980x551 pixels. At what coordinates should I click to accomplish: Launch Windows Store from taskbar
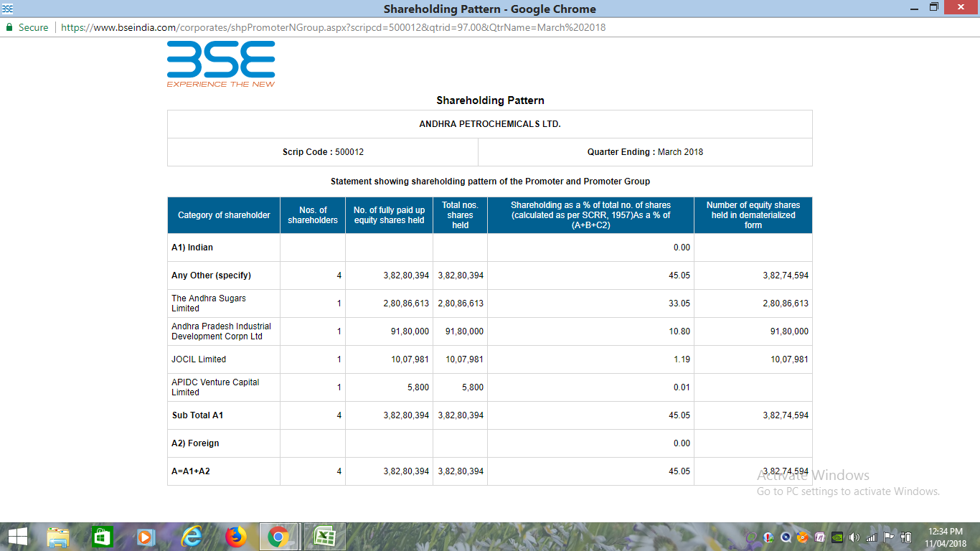(x=102, y=536)
